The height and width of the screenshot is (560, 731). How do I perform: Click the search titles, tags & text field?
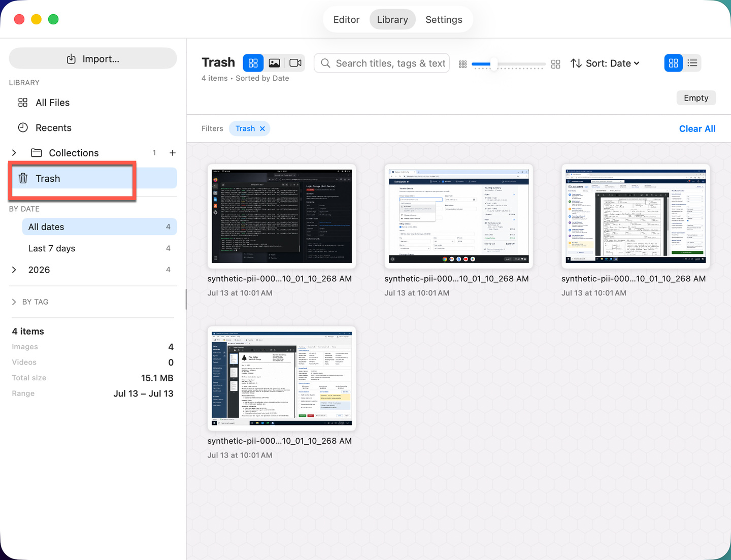[x=382, y=63]
